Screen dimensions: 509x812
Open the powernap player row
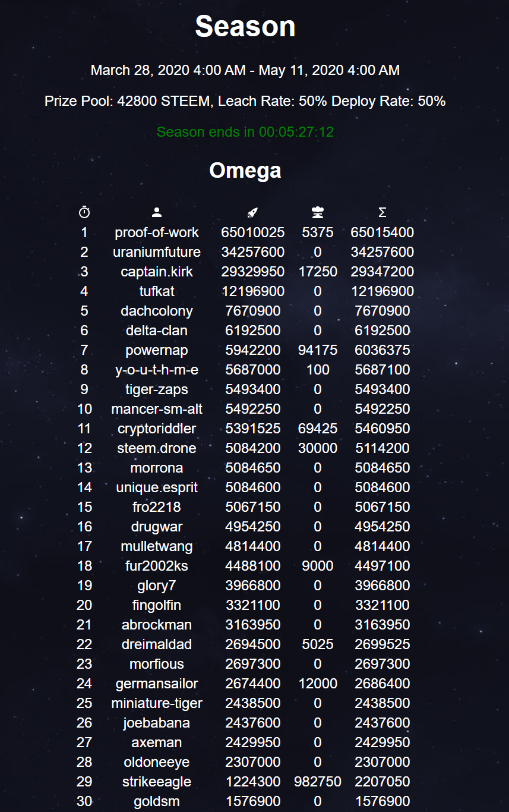coord(245,350)
